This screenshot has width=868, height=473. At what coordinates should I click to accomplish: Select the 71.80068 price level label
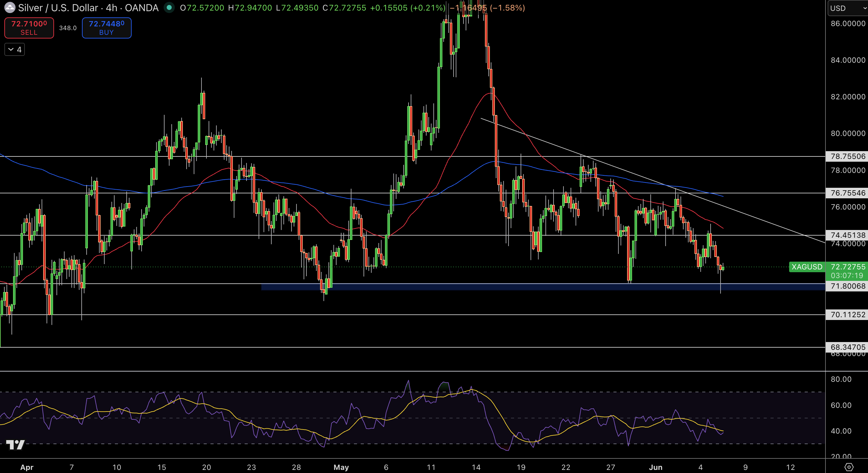tap(847, 286)
